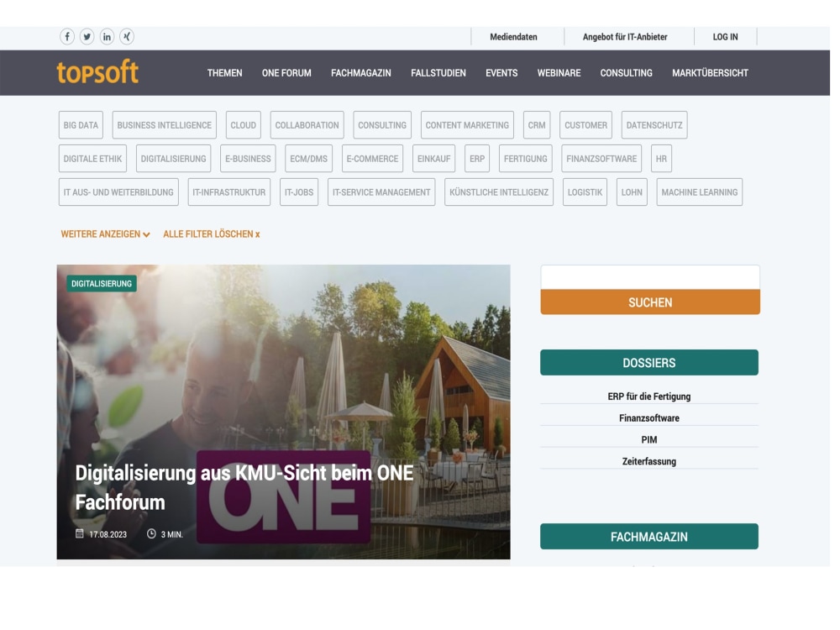The width and height of the screenshot is (840, 630).
Task: Open the DOSSIERS section button
Action: click(x=648, y=363)
